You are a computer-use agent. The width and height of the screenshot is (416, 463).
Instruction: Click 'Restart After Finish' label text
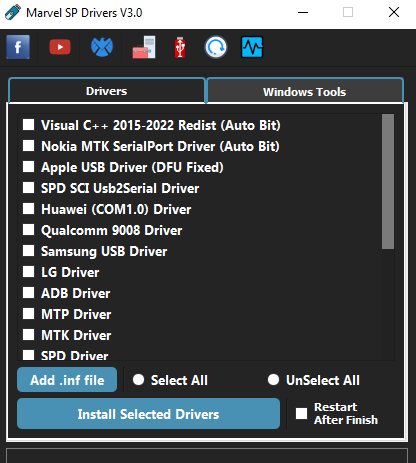(x=346, y=413)
